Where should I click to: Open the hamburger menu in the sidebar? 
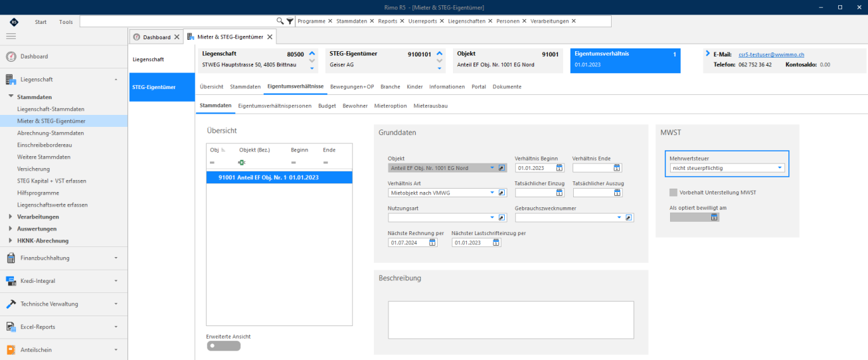[x=11, y=37]
